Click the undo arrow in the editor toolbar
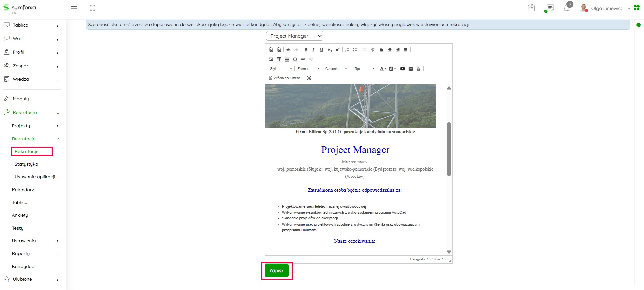The width and height of the screenshot is (644, 290). [288, 50]
